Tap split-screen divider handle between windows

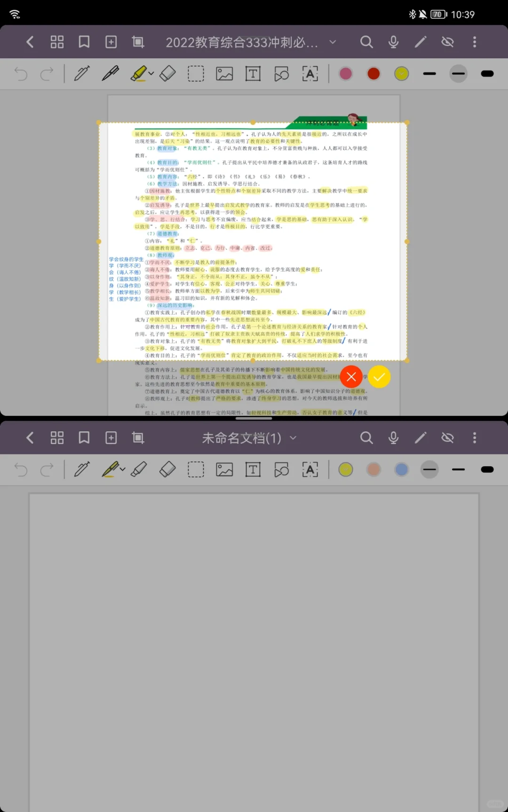[254, 418]
